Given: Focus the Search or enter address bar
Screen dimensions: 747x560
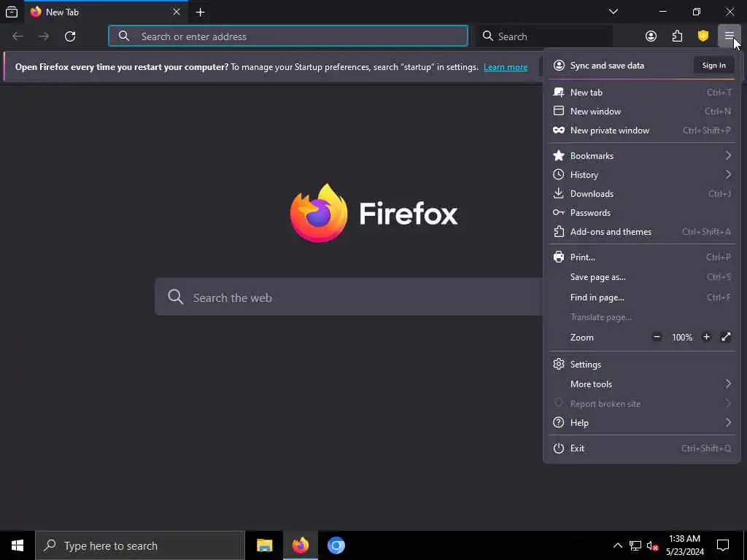Looking at the screenshot, I should (288, 36).
